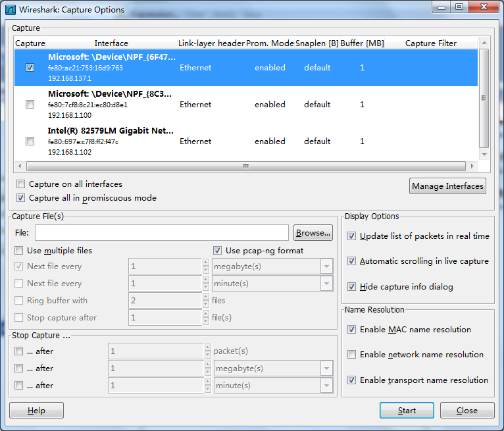The width and height of the screenshot is (504, 431).
Task: Toggle Capture all in promiscuous mode
Action: pyautogui.click(x=21, y=198)
